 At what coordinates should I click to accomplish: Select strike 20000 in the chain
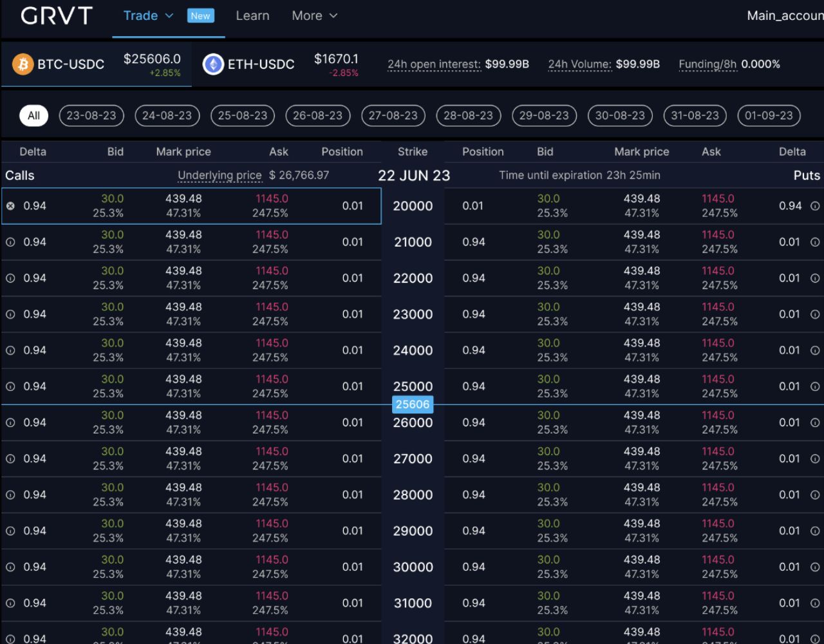413,206
